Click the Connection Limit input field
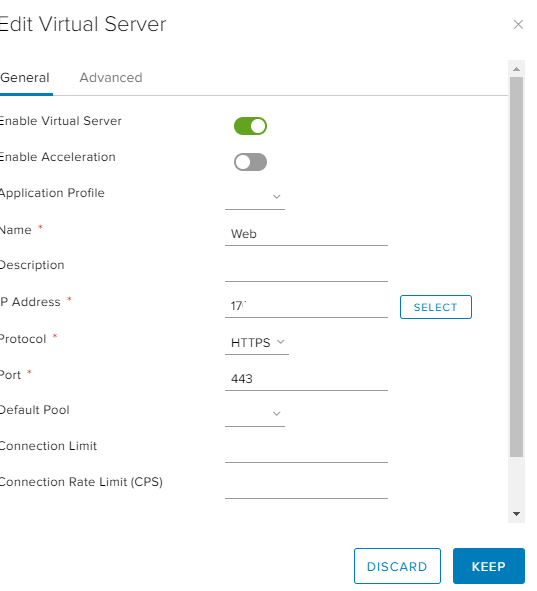The width and height of the screenshot is (537, 591). pyautogui.click(x=306, y=451)
